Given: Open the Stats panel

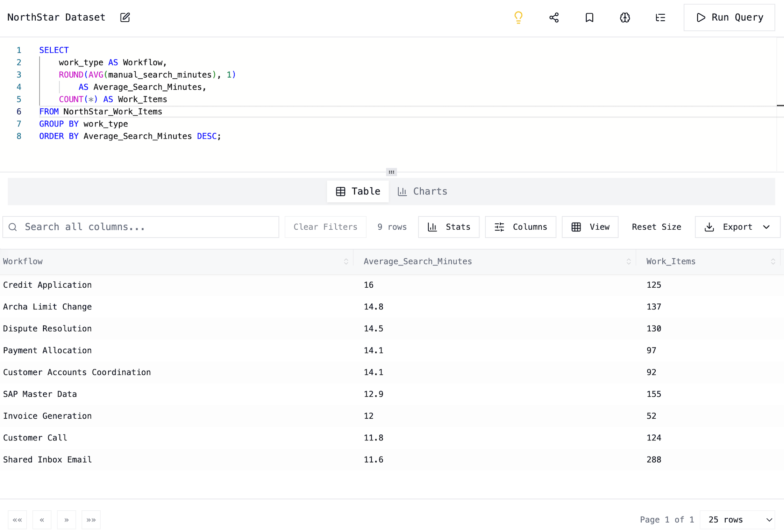Looking at the screenshot, I should (449, 227).
